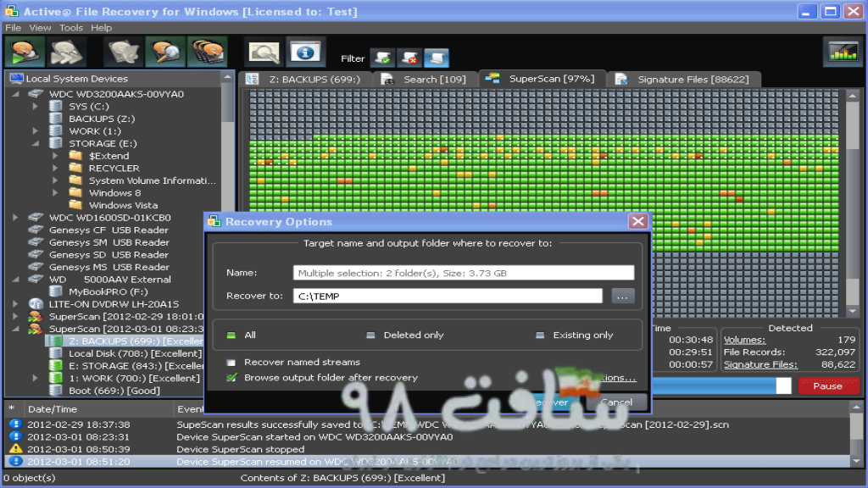The width and height of the screenshot is (868, 488).
Task: Click green volume icon beside E: STORAGE (843:)
Action: click(x=55, y=366)
